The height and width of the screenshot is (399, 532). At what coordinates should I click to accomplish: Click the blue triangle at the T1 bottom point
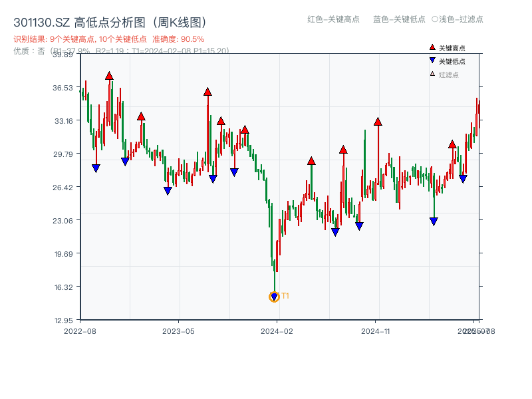click(274, 296)
